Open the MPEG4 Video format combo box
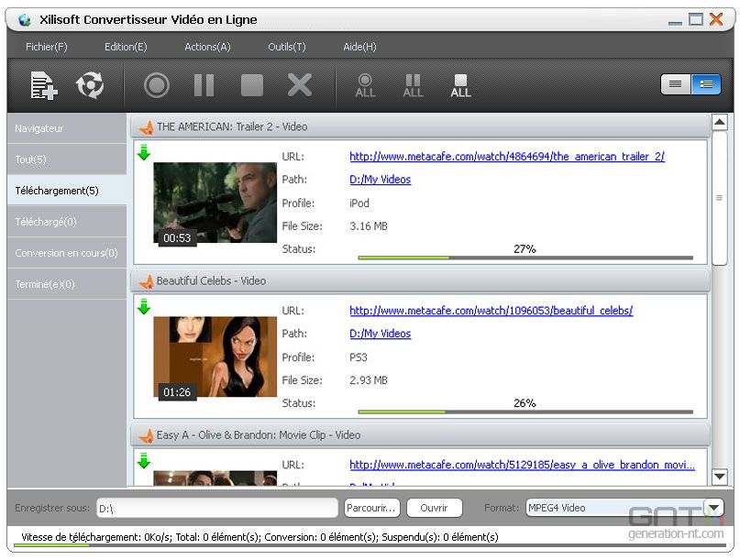 tap(613, 508)
